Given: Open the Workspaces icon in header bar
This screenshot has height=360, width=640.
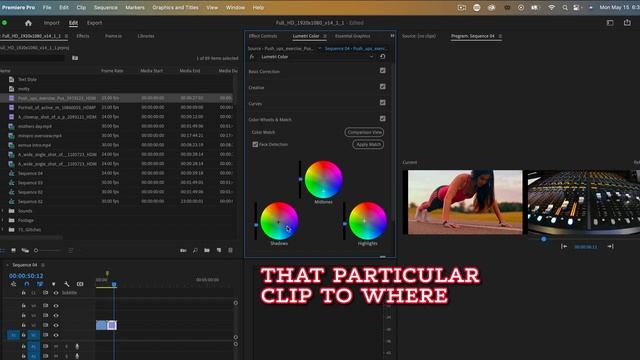Looking at the screenshot, I should click(610, 23).
